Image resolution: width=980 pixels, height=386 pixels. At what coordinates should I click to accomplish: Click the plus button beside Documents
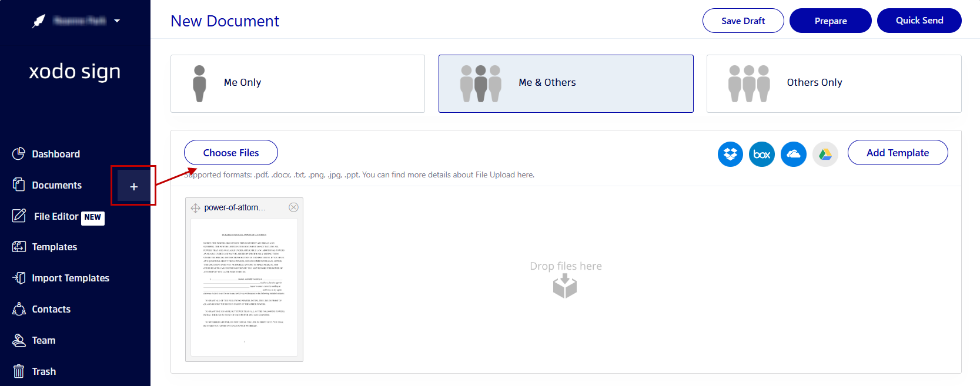click(x=134, y=186)
